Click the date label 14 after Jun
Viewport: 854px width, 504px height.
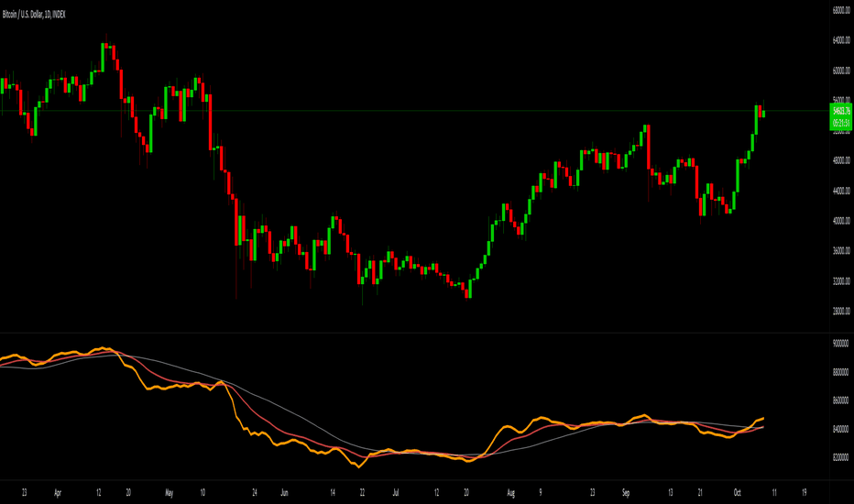click(x=333, y=493)
